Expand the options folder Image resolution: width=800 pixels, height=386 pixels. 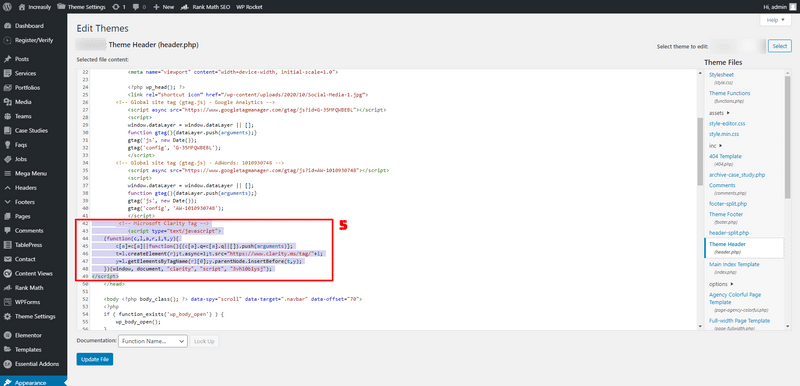[x=721, y=284]
